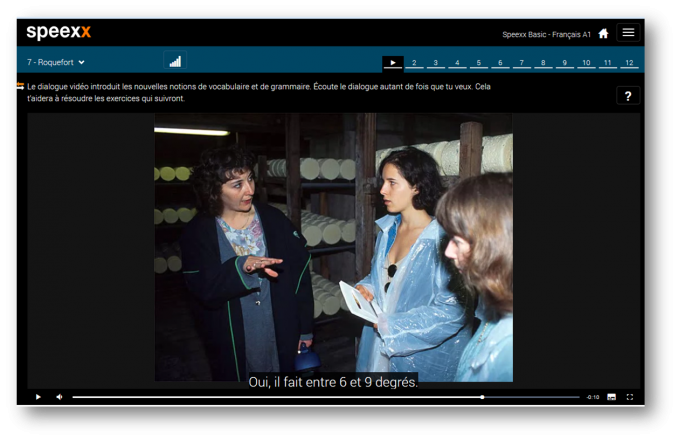The width and height of the screenshot is (678, 440).
Task: Go to exercise 5
Action: [x=479, y=63]
